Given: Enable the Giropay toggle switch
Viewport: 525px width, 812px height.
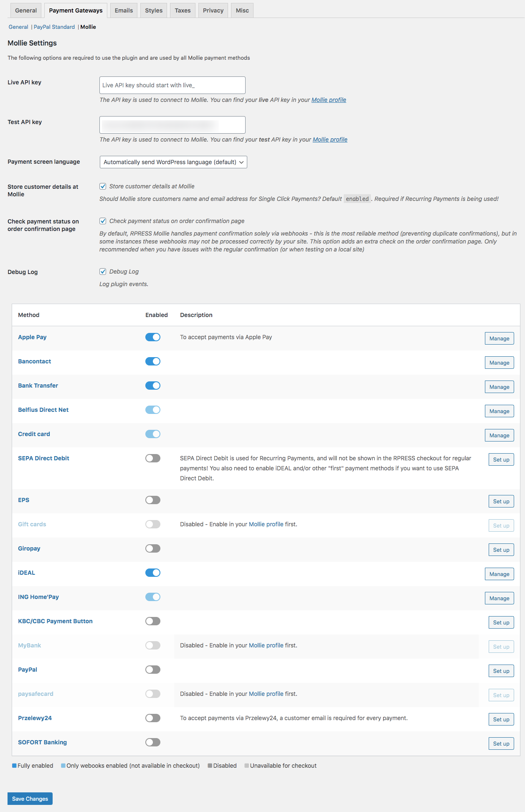Looking at the screenshot, I should tap(152, 548).
